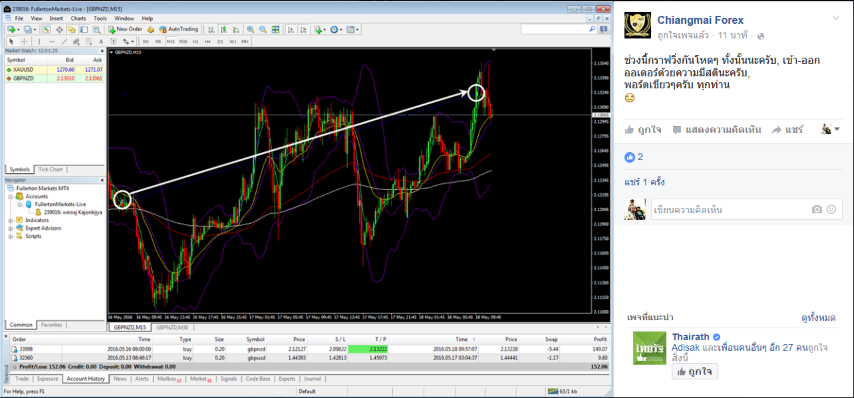Image resolution: width=854 pixels, height=398 pixels.
Task: Switch to the Tick Chart tab
Action: coord(50,169)
